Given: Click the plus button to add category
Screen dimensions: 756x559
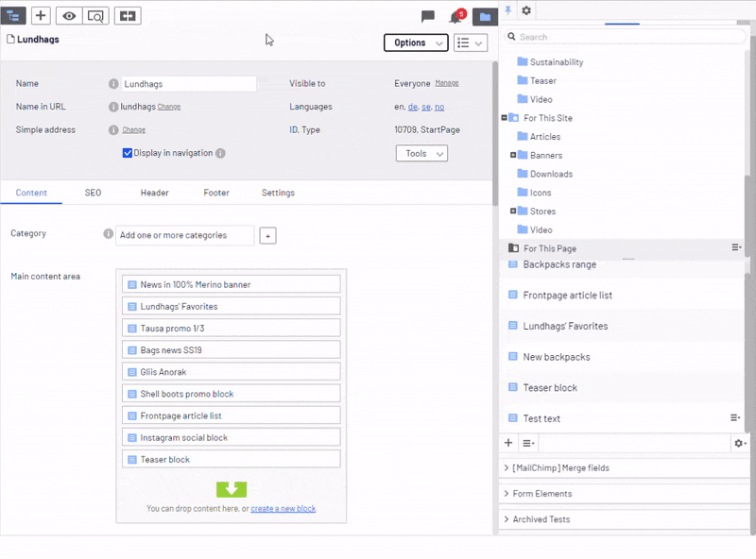Looking at the screenshot, I should 267,236.
